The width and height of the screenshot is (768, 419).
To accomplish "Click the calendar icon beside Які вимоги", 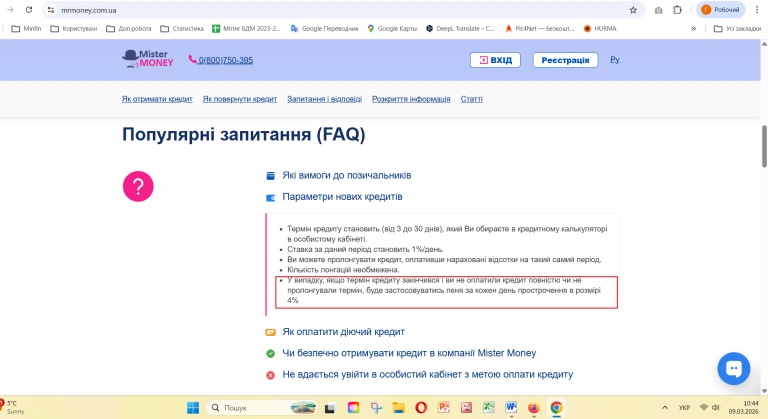I will (x=270, y=176).
